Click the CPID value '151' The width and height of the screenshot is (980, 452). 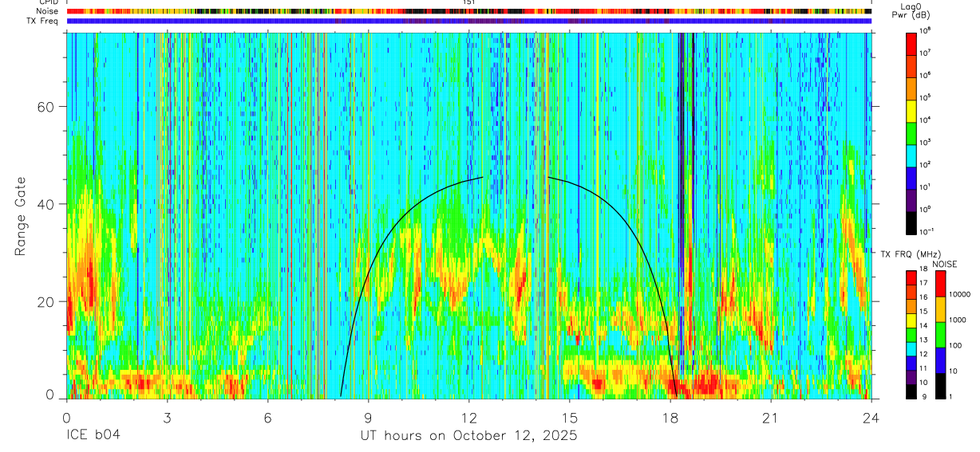click(x=468, y=2)
